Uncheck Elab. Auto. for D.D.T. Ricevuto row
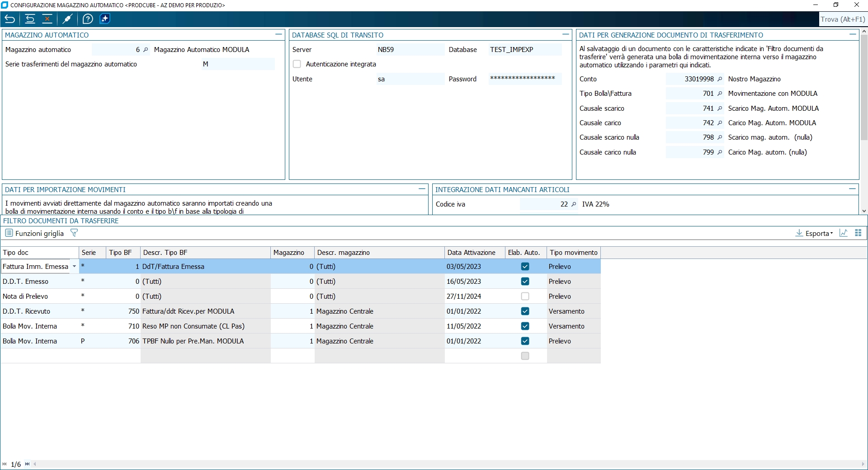Image resolution: width=868 pixels, height=470 pixels. coord(525,311)
